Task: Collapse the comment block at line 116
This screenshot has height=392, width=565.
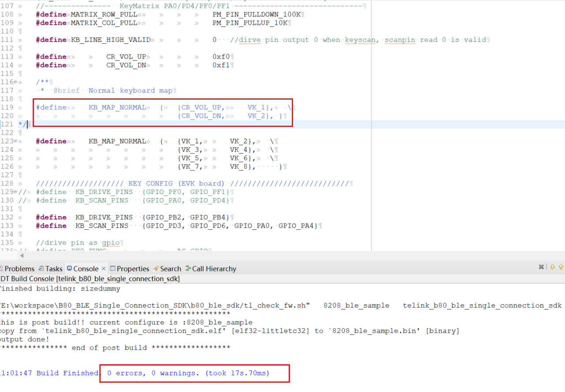Action: [15, 82]
